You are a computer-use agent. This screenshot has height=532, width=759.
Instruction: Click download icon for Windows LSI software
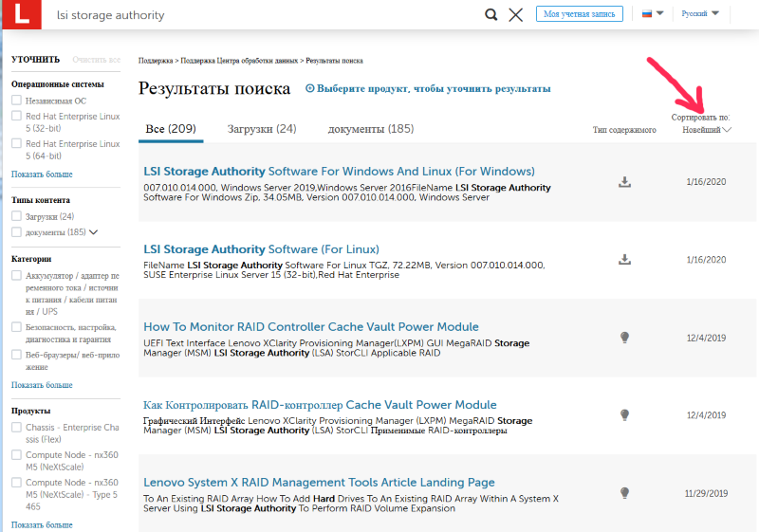point(625,182)
